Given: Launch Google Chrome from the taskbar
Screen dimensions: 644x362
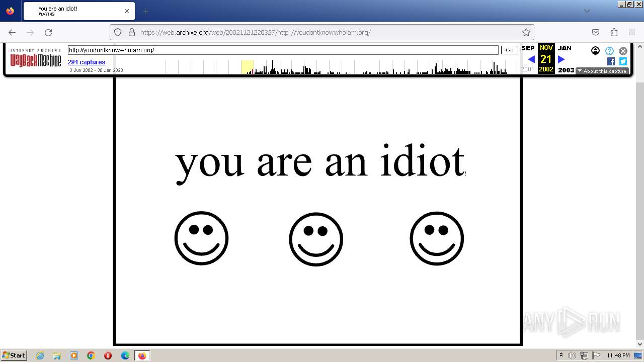Looking at the screenshot, I should pos(91,355).
